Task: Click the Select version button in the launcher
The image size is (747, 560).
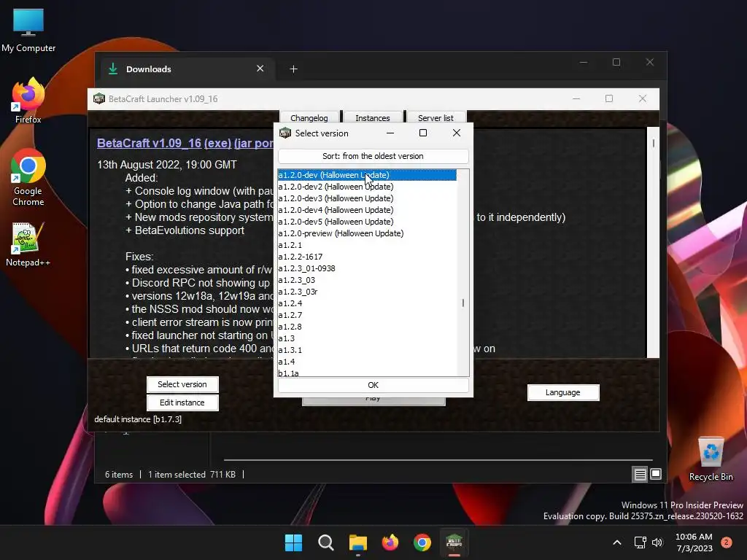Action: coord(182,384)
